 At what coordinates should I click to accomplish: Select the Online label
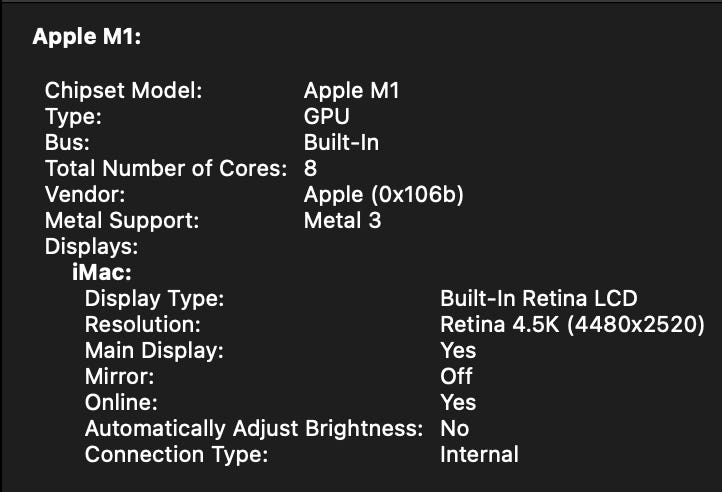(x=121, y=403)
